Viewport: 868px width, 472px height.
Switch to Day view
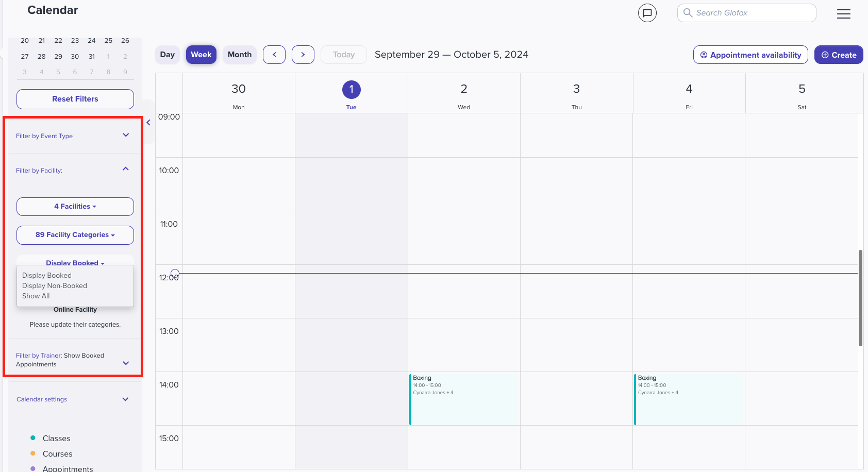point(167,55)
